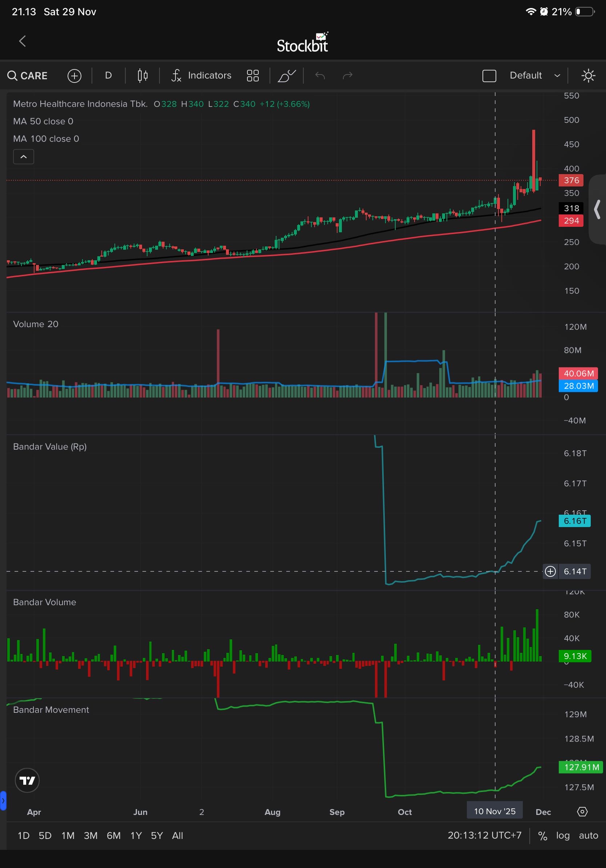This screenshot has width=606, height=868.
Task: Click the 28.03M volume average label
Action: 578,386
